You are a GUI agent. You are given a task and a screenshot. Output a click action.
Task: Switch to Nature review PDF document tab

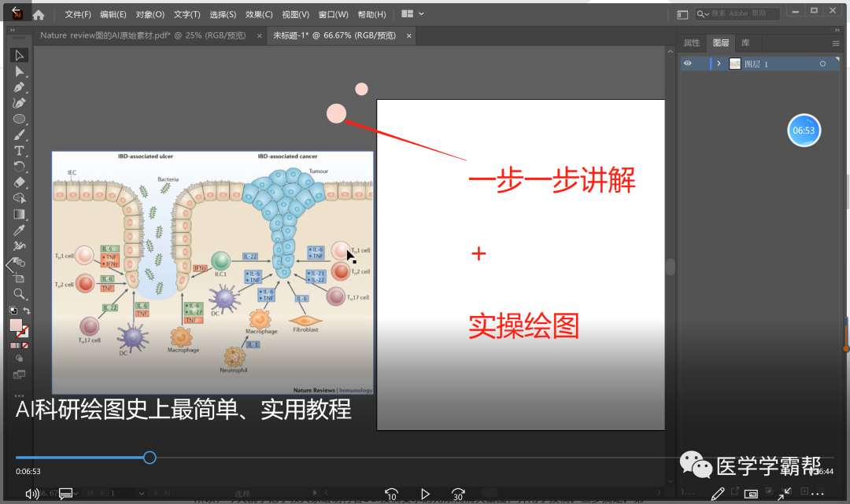coord(143,35)
